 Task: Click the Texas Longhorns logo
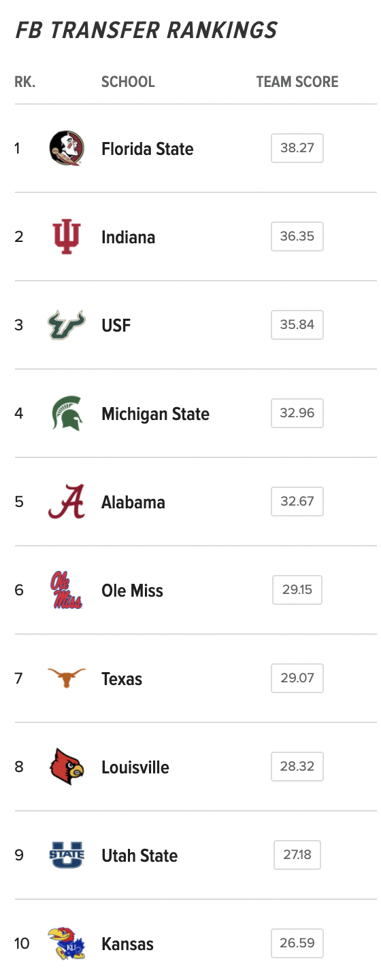click(x=67, y=678)
